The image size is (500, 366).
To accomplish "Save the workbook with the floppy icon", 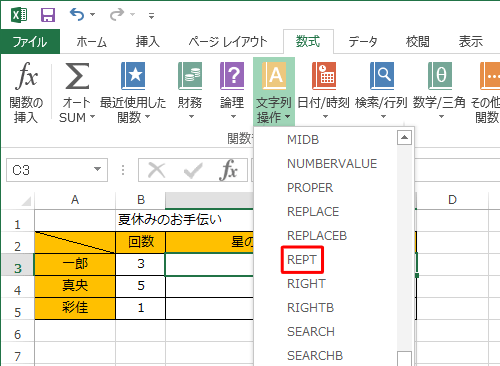I will pos(48,15).
